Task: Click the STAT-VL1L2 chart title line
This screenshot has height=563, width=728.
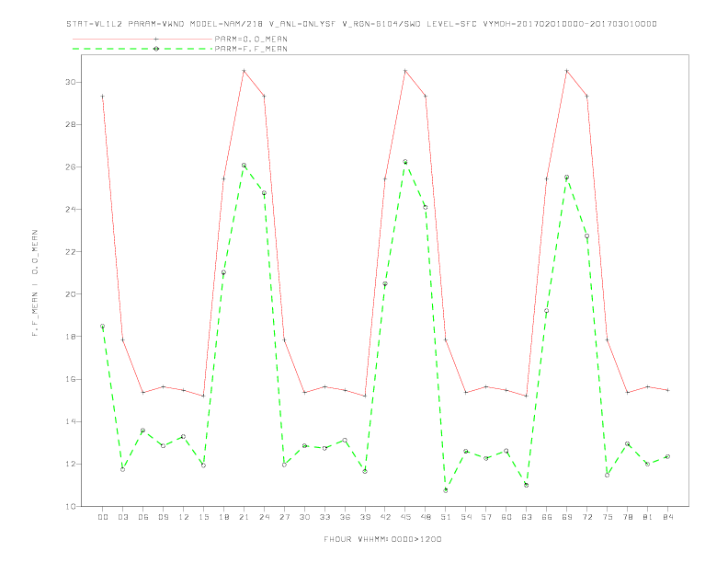Action: tap(361, 24)
